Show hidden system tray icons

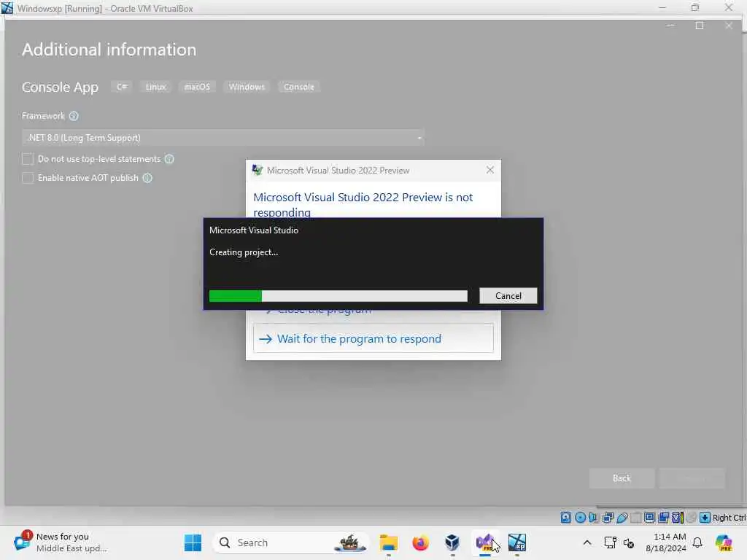(587, 542)
